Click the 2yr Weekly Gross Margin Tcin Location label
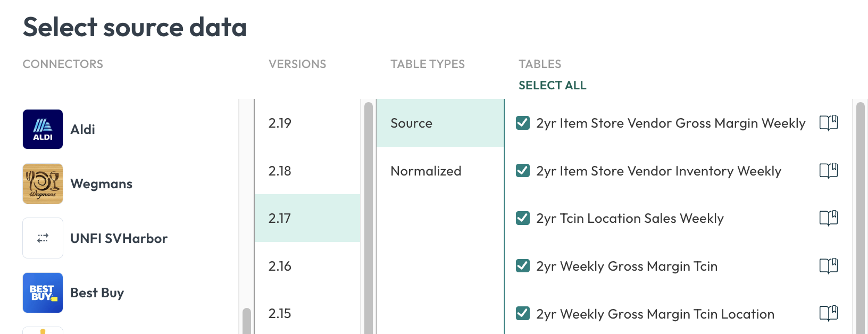Viewport: 868px width, 334px height. [655, 314]
